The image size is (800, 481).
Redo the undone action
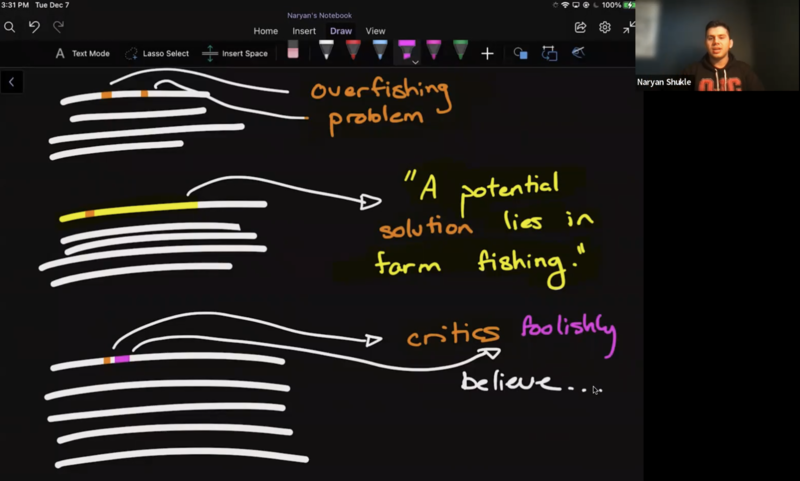(59, 28)
